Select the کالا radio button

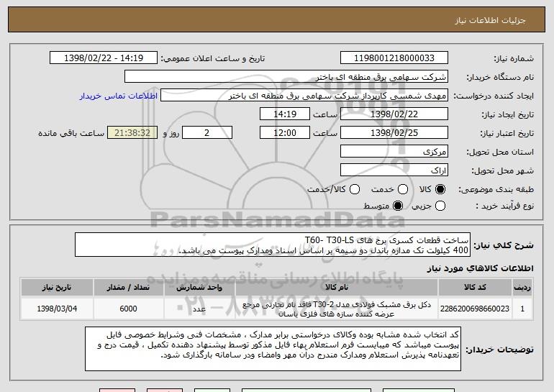point(440,189)
